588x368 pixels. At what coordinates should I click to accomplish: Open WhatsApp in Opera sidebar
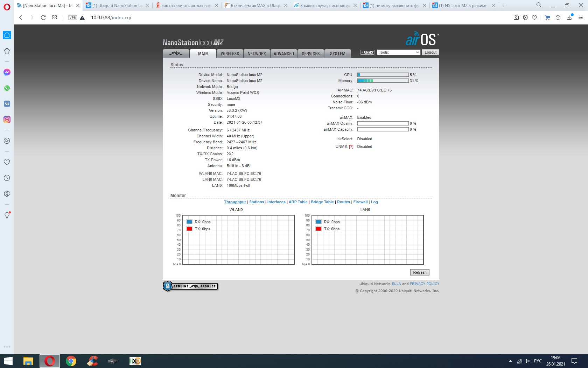(x=7, y=88)
